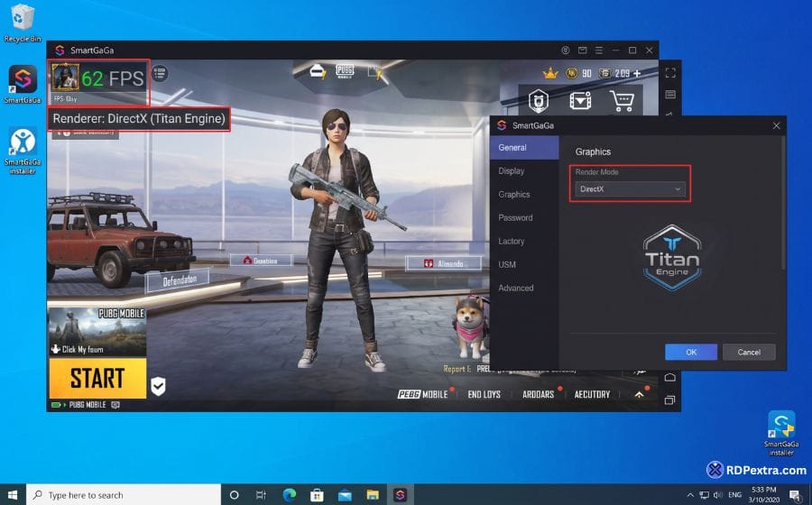Confirm settings with the OK button

691,352
